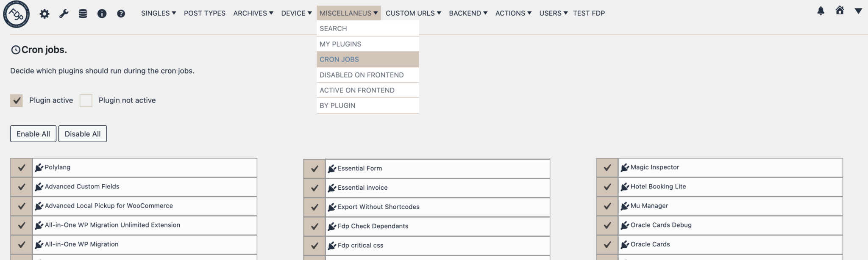Go to home via house icon

pos(840,10)
